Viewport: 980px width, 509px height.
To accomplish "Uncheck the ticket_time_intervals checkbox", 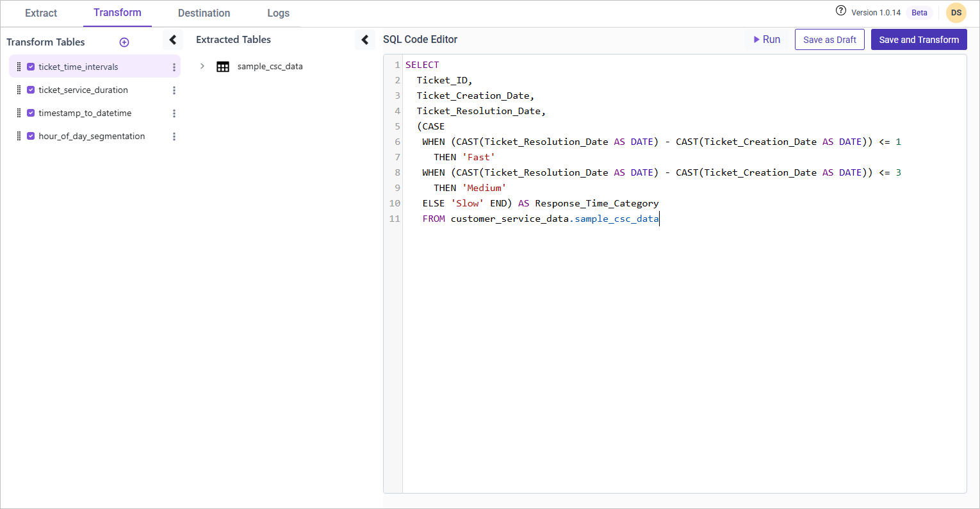I will pyautogui.click(x=31, y=67).
